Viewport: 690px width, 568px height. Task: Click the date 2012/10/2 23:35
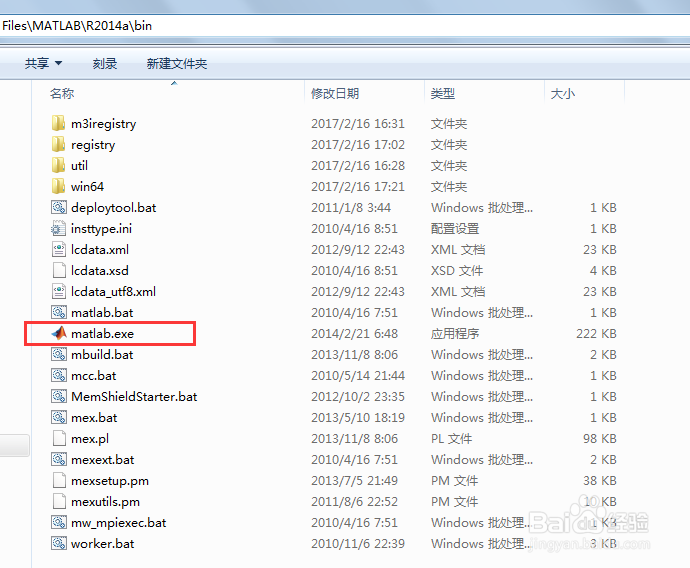coord(358,396)
